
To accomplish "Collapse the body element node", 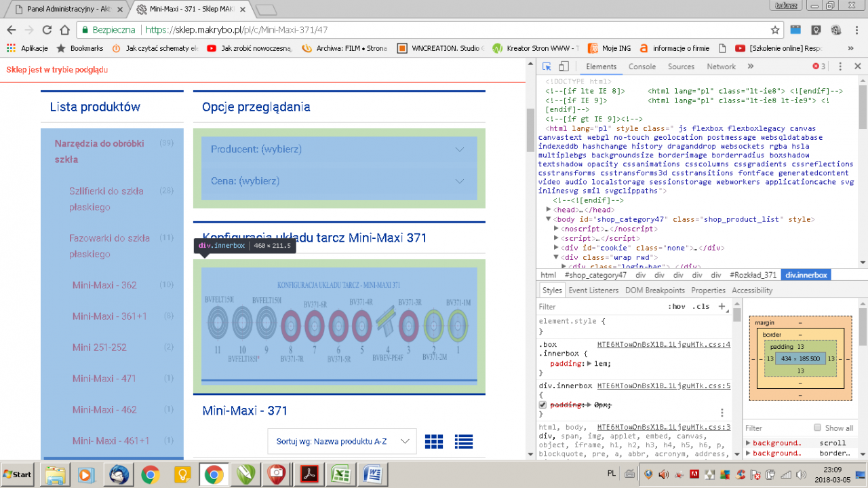I will (x=549, y=220).
